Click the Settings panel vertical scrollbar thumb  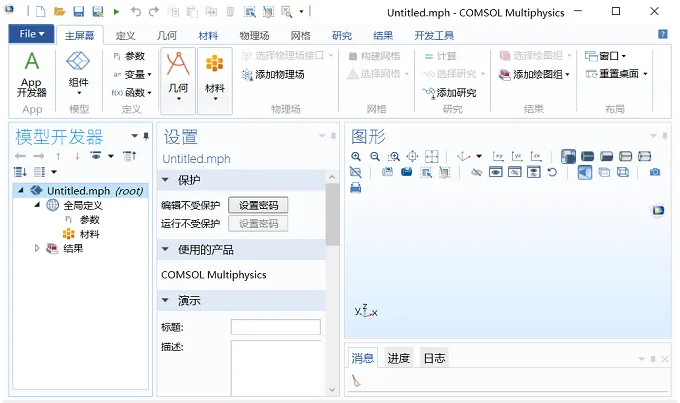point(332,215)
